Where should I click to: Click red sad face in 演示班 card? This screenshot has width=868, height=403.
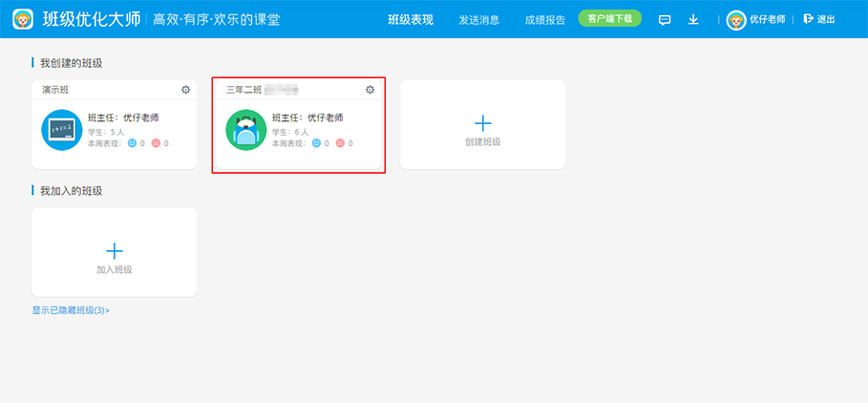[x=156, y=143]
